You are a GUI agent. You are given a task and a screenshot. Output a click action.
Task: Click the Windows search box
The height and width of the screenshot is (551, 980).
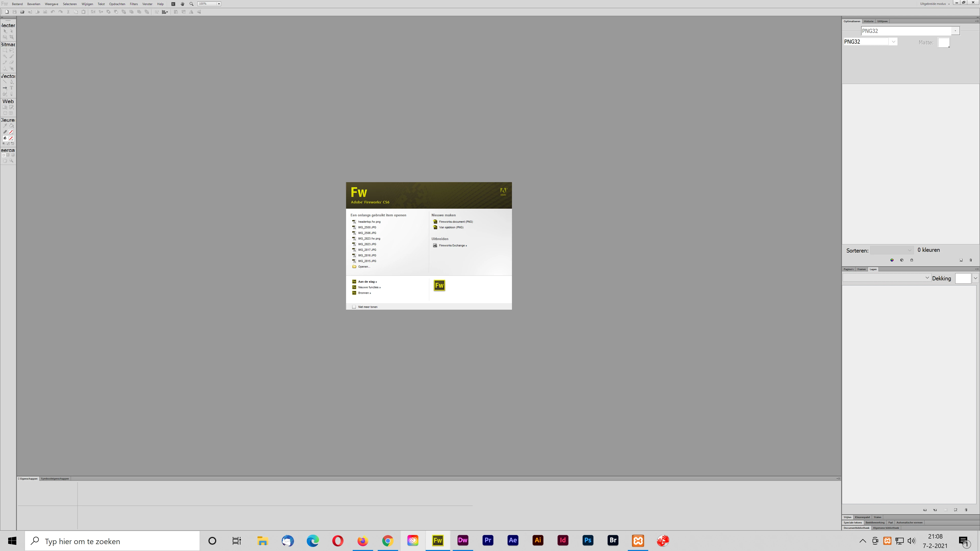(112, 541)
